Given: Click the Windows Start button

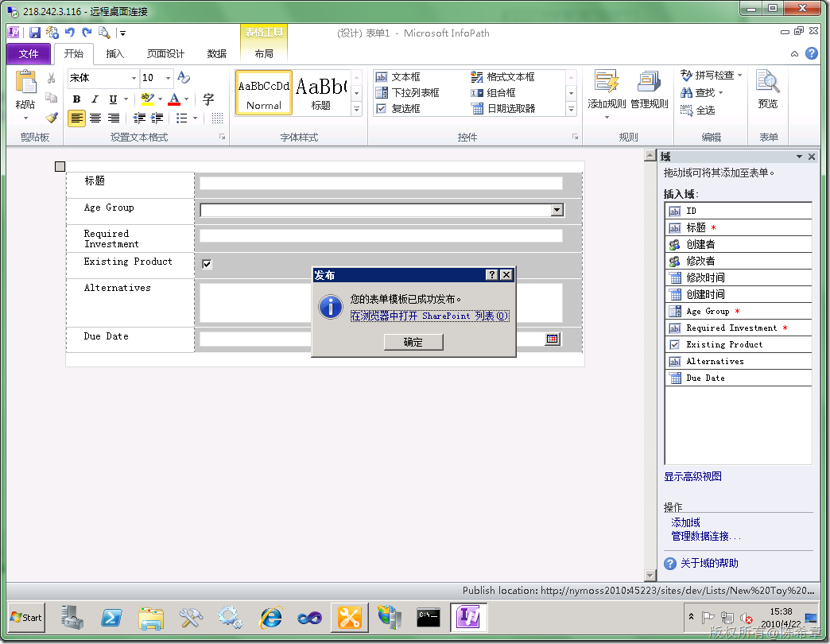Looking at the screenshot, I should [x=26, y=617].
